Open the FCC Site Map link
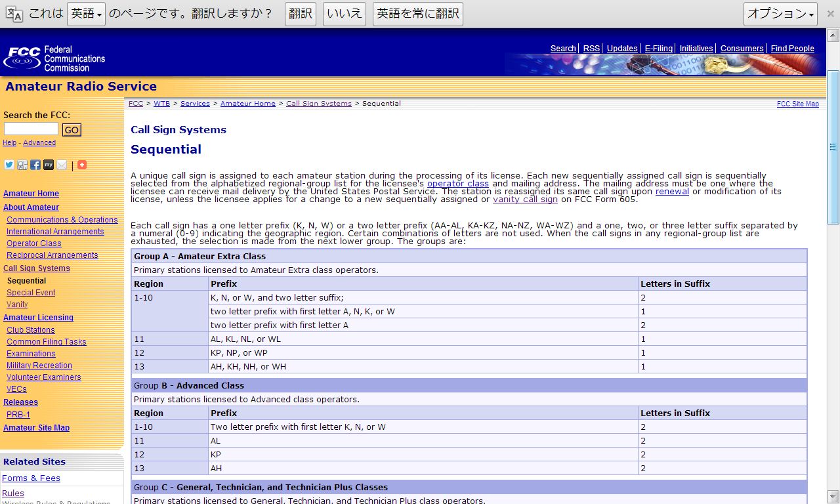 [x=797, y=104]
